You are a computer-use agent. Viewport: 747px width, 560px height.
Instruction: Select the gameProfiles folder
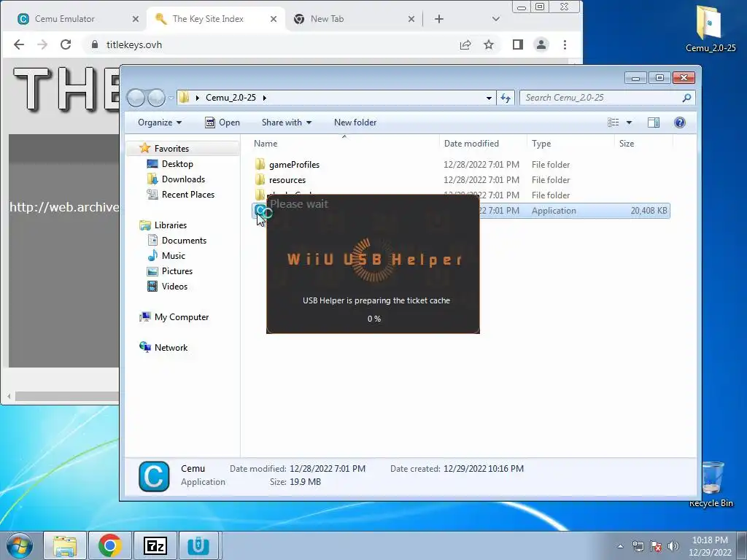pyautogui.click(x=294, y=165)
